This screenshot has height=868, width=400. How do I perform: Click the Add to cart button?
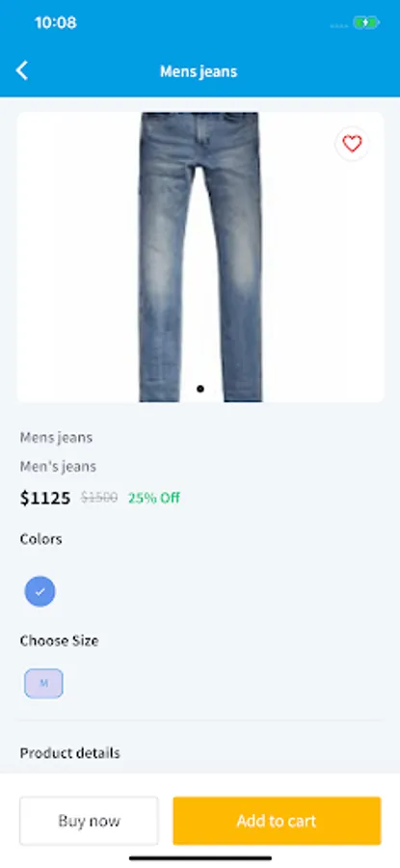pos(277,821)
